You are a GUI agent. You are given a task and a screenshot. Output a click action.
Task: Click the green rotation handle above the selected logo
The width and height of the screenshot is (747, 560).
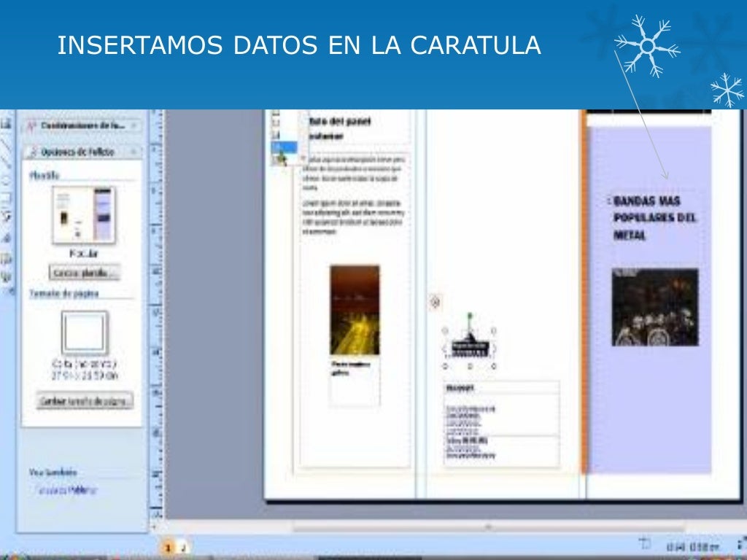coord(470,316)
